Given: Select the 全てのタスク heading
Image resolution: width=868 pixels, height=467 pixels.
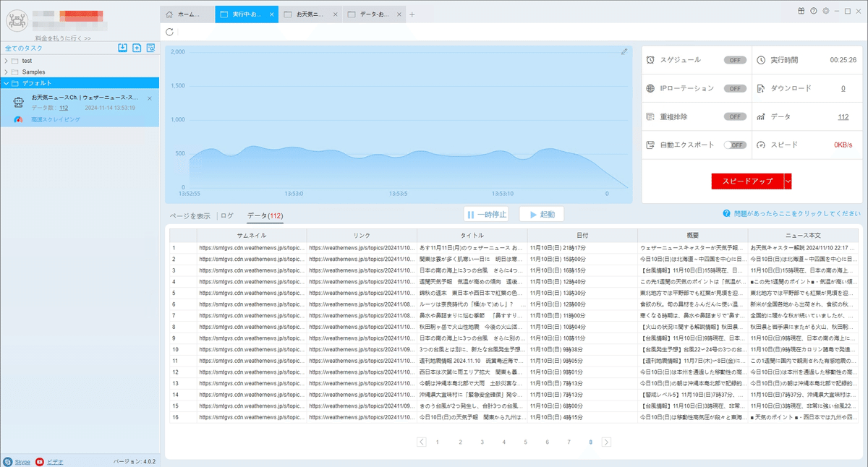Looking at the screenshot, I should point(23,48).
